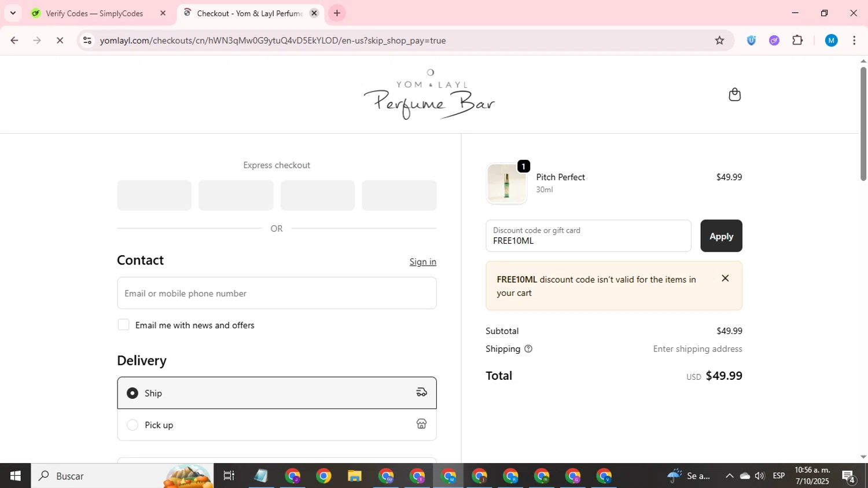Select the Ship delivery option
The width and height of the screenshot is (868, 488).
coord(277,393)
